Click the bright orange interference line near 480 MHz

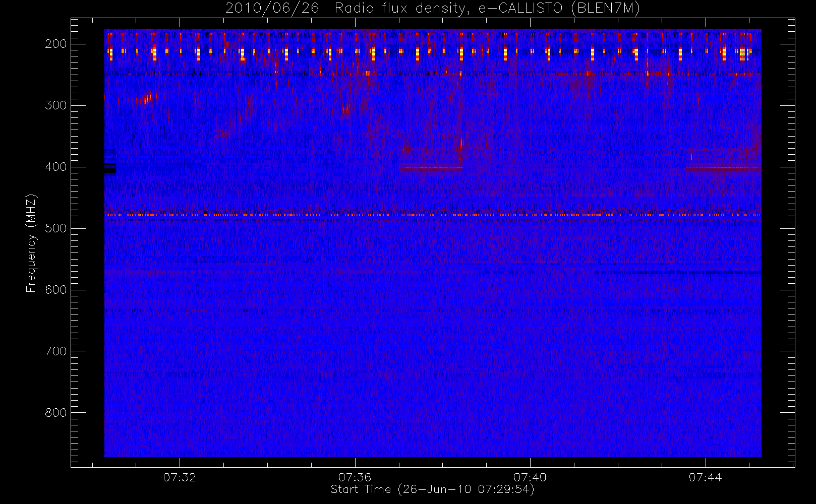tap(433, 215)
